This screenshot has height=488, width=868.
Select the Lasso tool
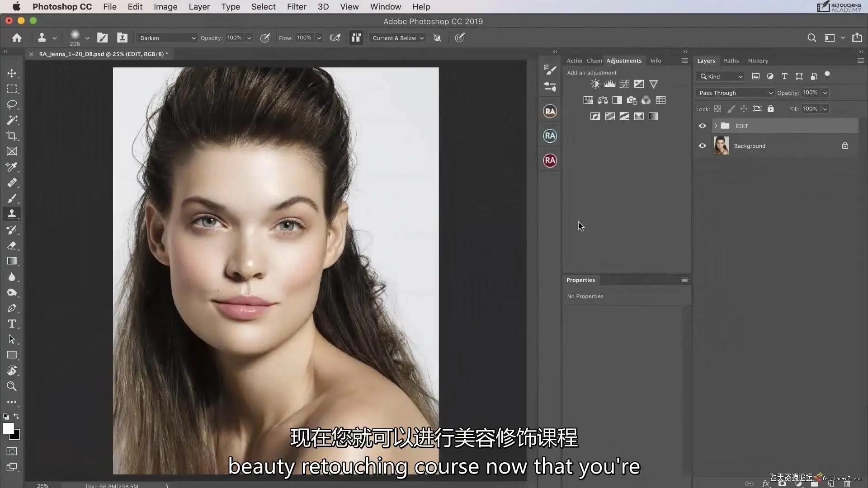tap(12, 104)
